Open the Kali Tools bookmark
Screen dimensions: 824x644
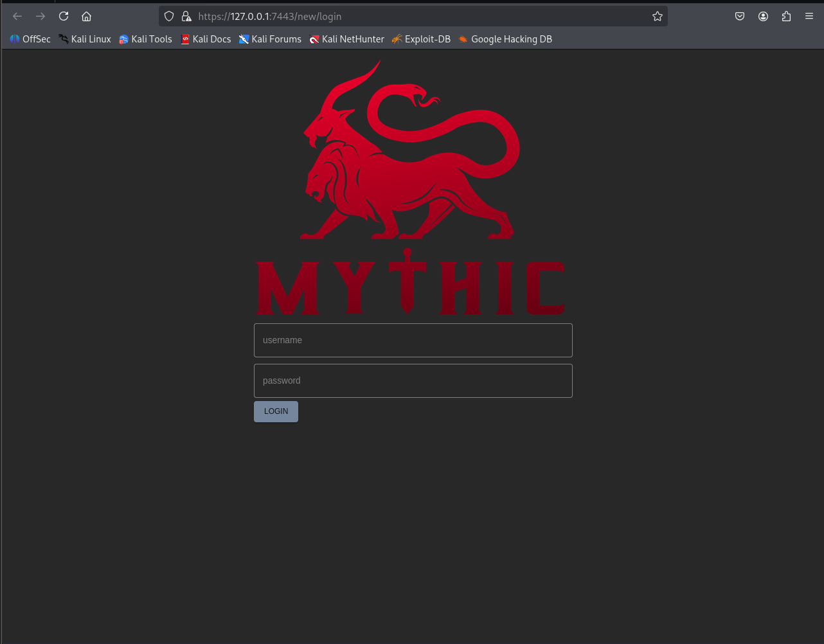146,39
